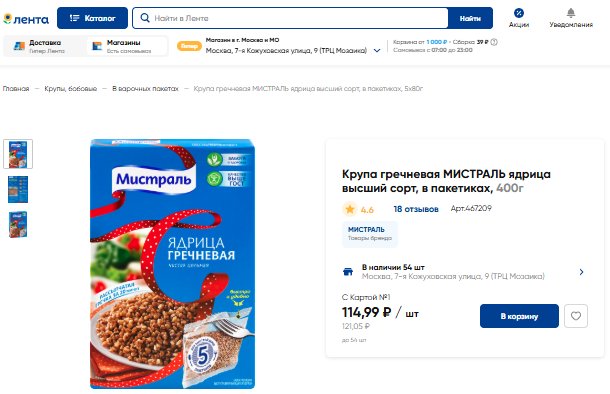Image resolution: width=610 pixels, height=394 pixels.
Task: Open the Акции percent icon
Action: point(519,13)
